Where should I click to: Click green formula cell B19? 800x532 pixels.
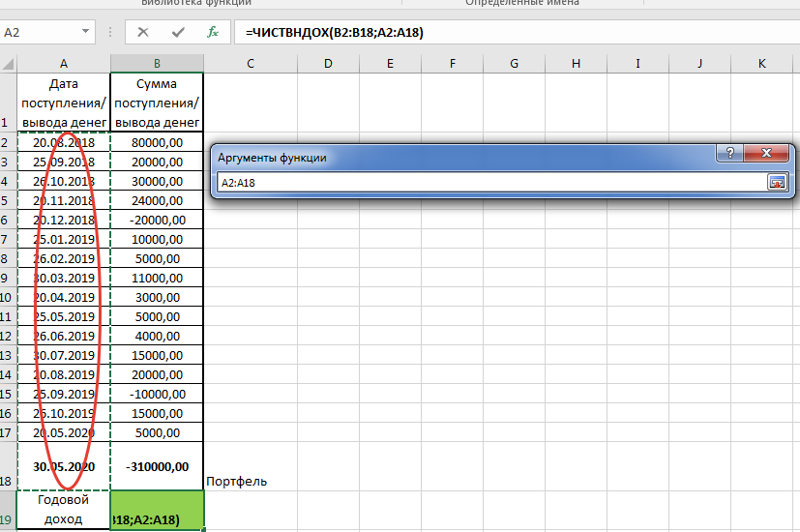[x=157, y=510]
